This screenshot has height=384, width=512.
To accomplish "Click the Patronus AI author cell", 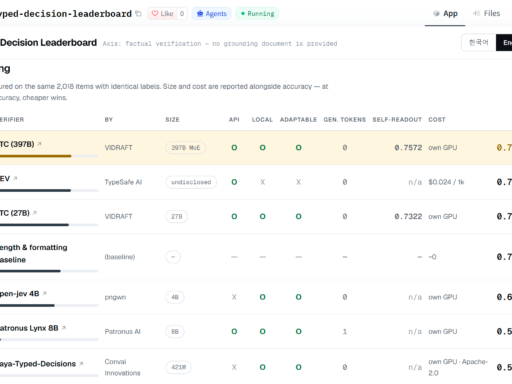I will tap(123, 332).
